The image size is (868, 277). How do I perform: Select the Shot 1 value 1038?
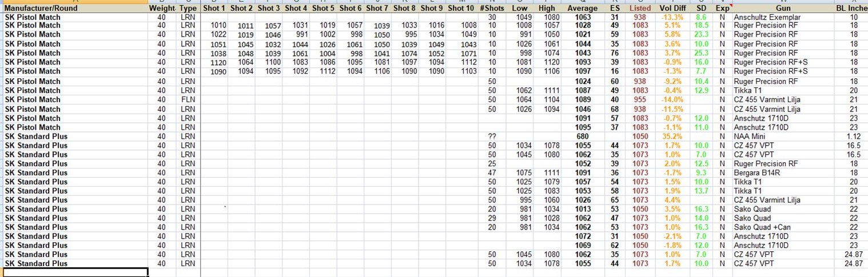(218, 53)
